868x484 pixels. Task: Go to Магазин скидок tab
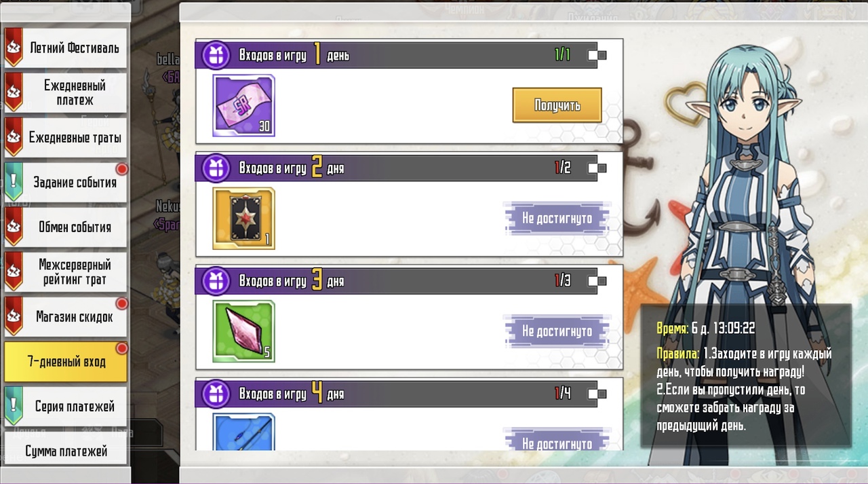pyautogui.click(x=66, y=317)
